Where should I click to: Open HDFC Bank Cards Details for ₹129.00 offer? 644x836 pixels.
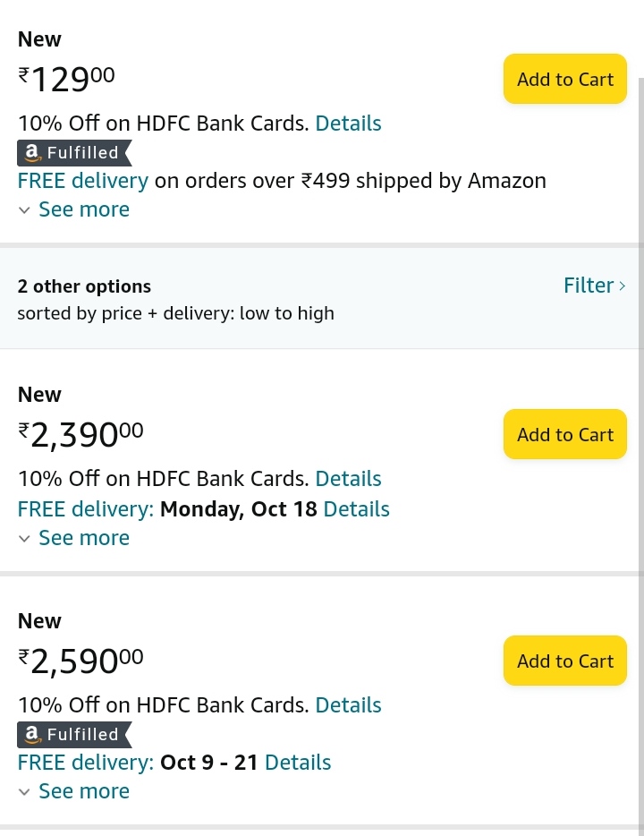point(348,124)
